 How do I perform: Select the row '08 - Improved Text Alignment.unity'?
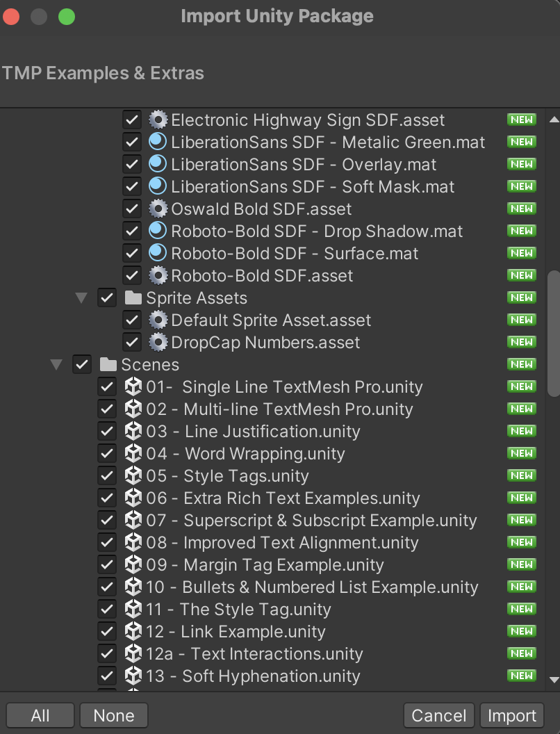pos(272,543)
